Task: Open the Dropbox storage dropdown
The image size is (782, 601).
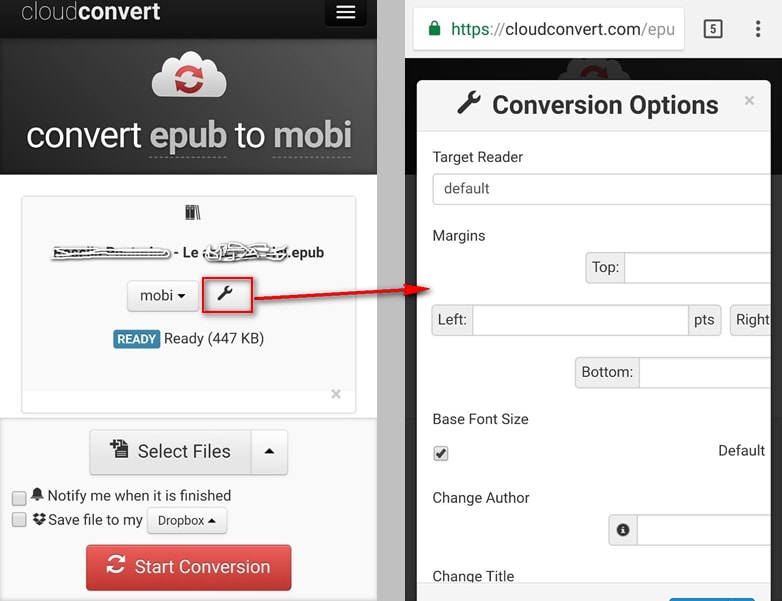Action: click(x=187, y=521)
